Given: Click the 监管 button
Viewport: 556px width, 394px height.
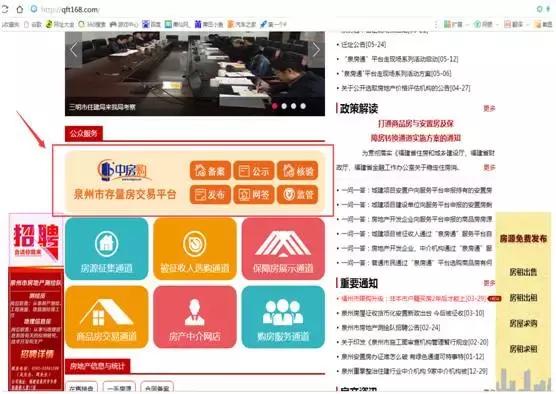Looking at the screenshot, I should [298, 194].
